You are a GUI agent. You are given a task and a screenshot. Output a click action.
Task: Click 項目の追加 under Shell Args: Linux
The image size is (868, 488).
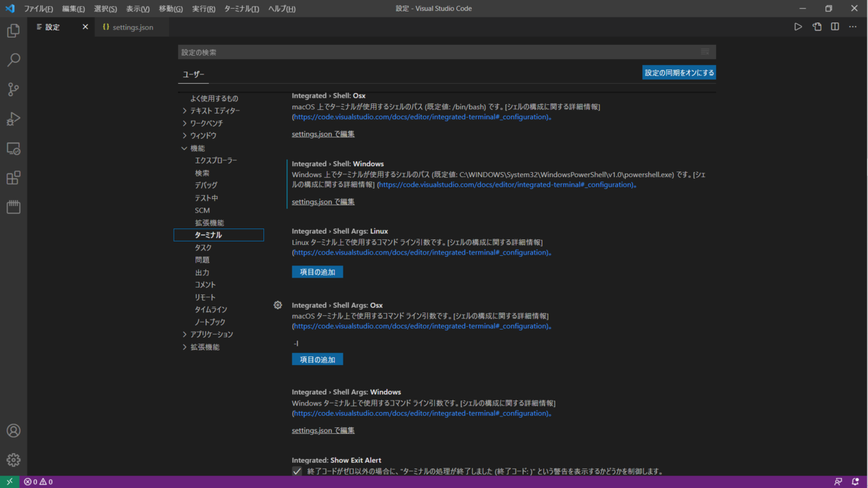point(318,272)
